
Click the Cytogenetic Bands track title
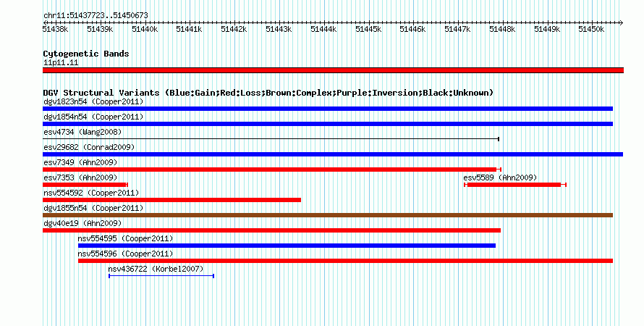(86, 54)
